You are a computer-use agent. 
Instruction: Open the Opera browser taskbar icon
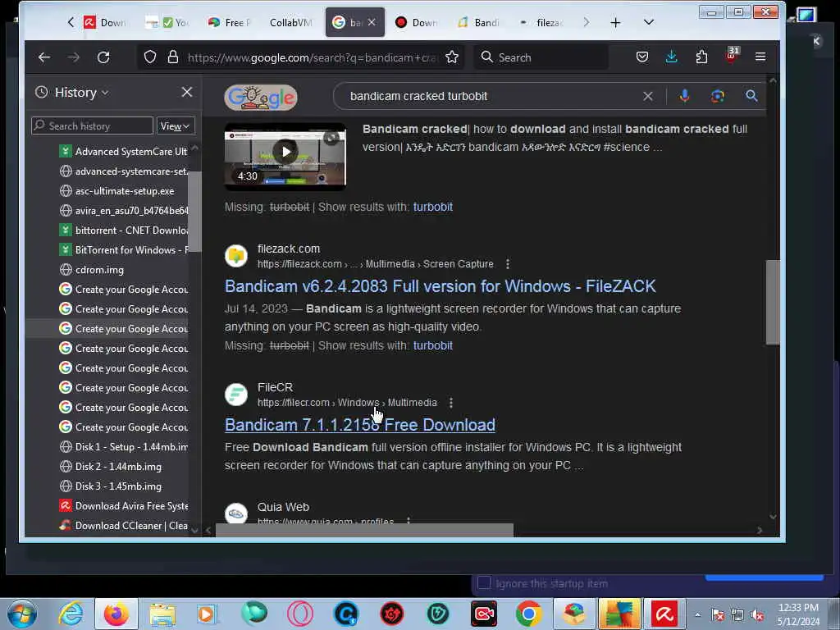tap(300, 614)
